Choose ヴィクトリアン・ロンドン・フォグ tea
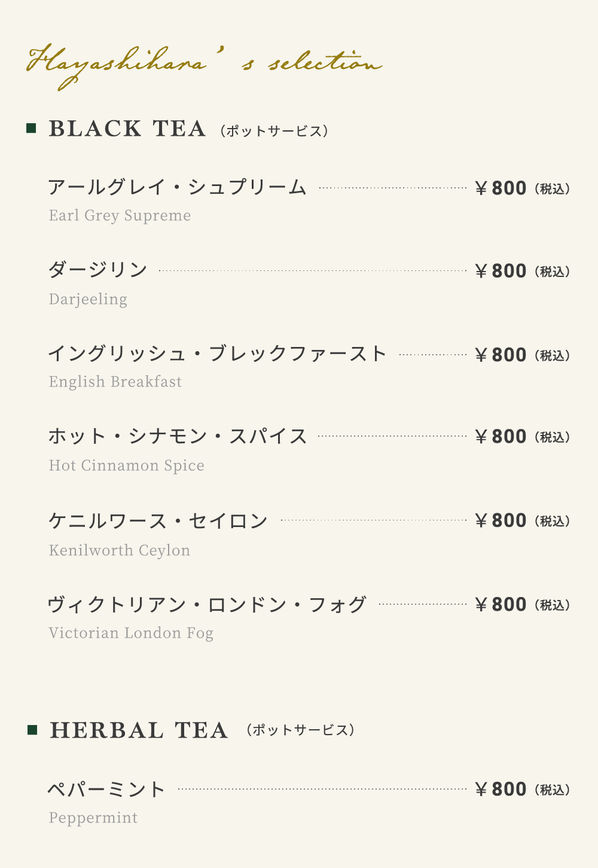 coord(207,604)
